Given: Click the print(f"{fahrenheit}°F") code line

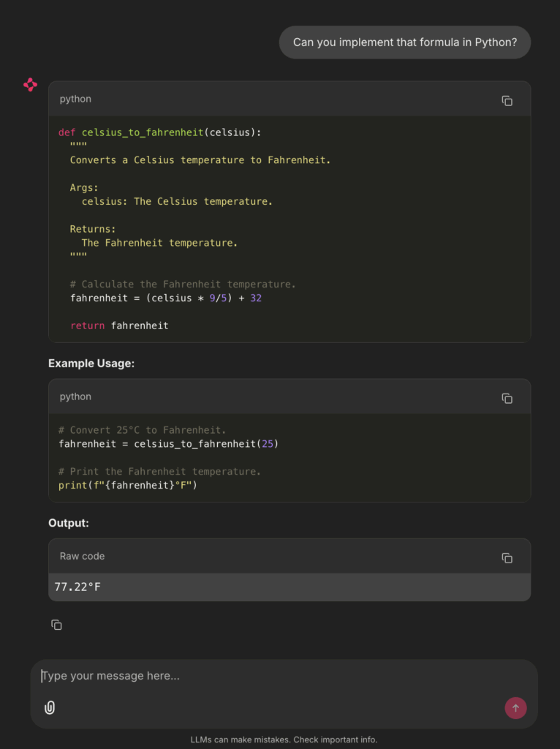Looking at the screenshot, I should point(128,485).
